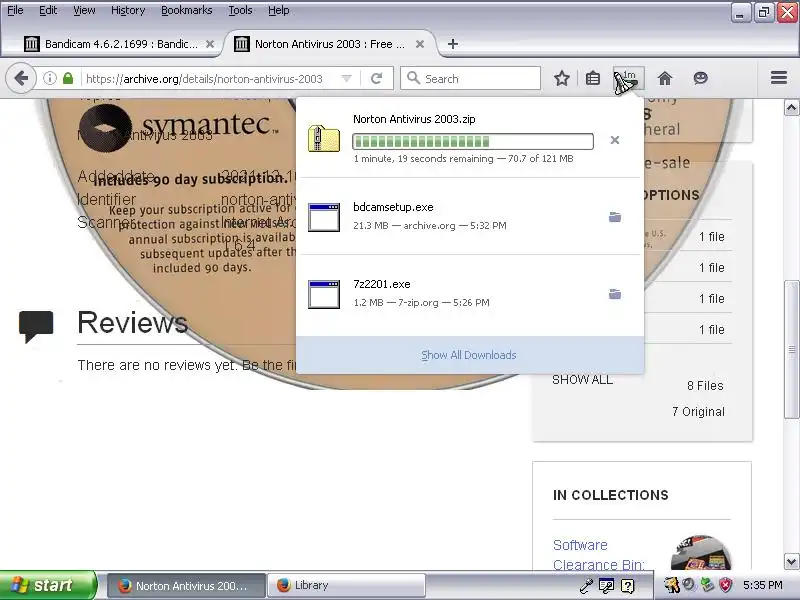Click Show All Downloads
The width and height of the screenshot is (800, 600).
pos(469,355)
